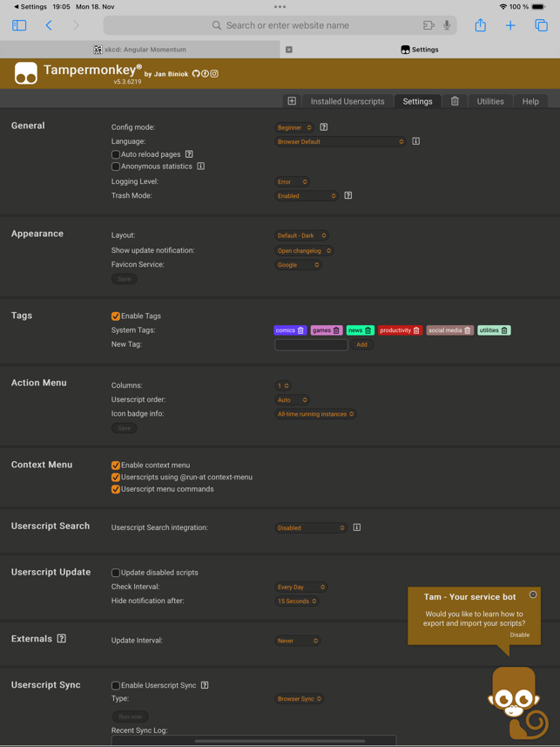The image size is (560, 747).
Task: Open Tampermonkey GitHub icon link
Action: point(196,73)
